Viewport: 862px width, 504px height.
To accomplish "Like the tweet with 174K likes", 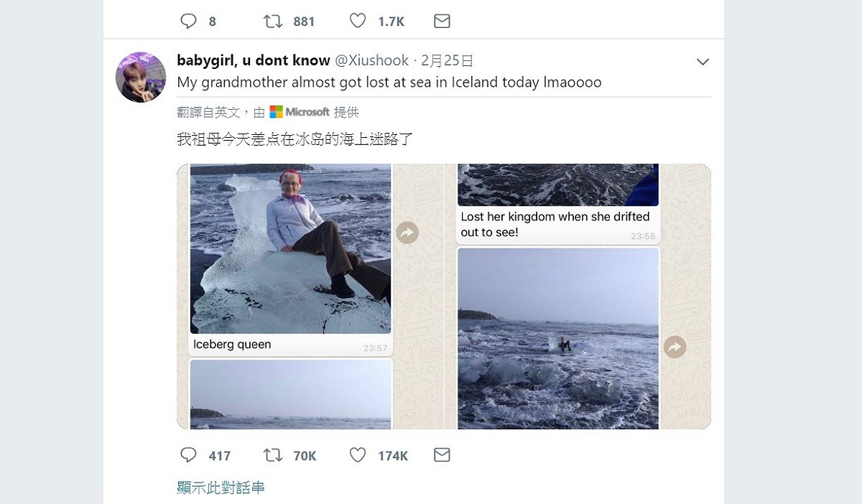I will 358,455.
